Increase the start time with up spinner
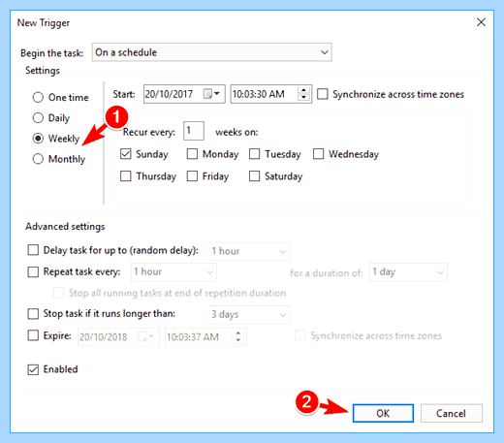Image resolution: width=504 pixels, height=443 pixels. click(303, 90)
